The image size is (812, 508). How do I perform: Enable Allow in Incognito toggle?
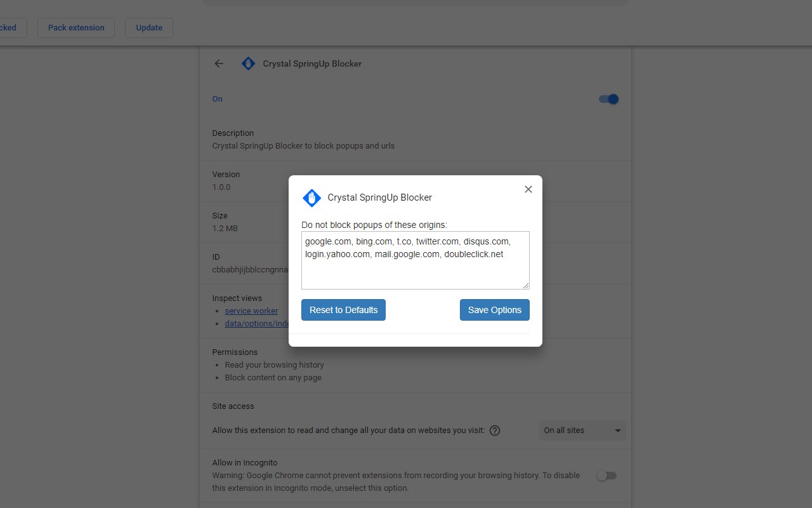(x=606, y=476)
